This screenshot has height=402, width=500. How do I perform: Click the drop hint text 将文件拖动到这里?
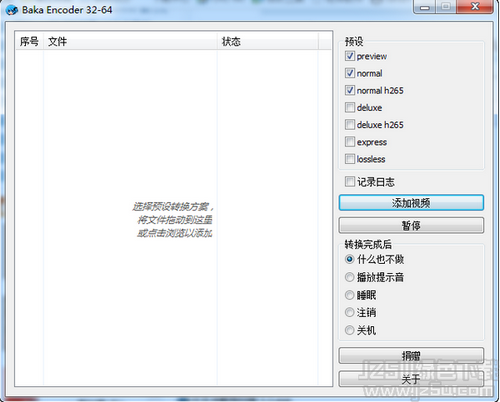(175, 220)
